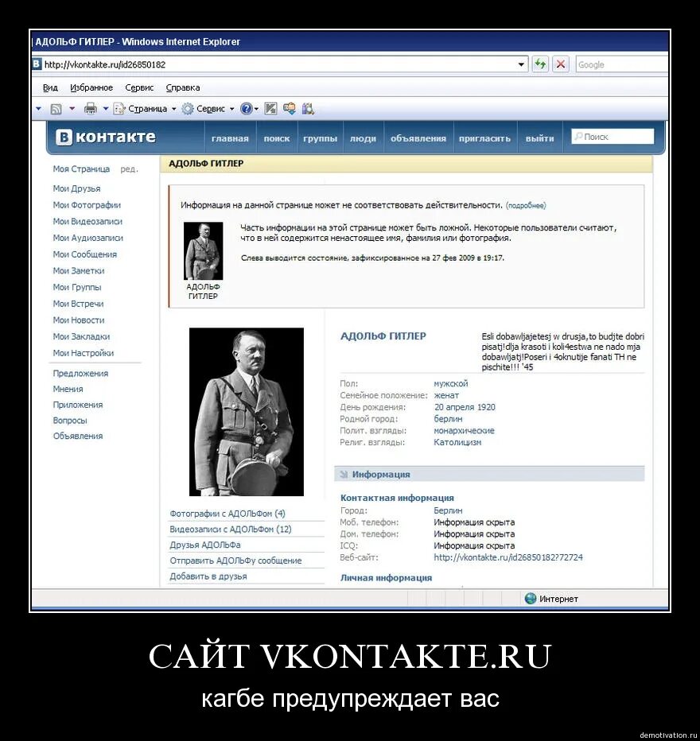The width and height of the screenshot is (700, 741).
Task: Expand the toolbar Сервис dropdown arrow
Action: tap(231, 109)
